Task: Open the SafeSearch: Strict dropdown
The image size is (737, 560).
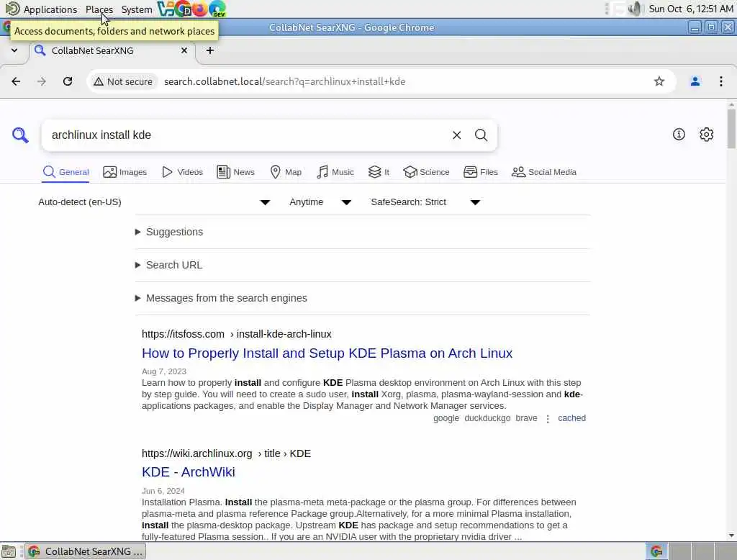Action: 425,202
